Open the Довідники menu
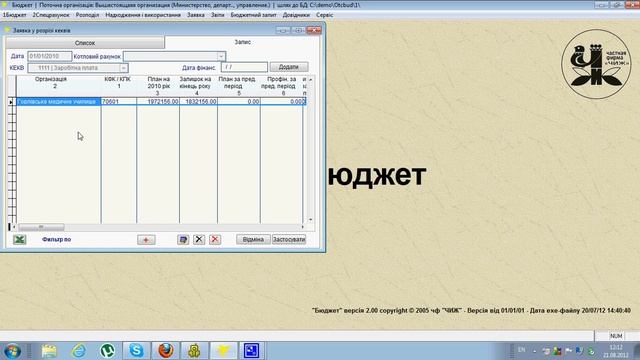Image resolution: width=640 pixels, height=360 pixels. 296,15
